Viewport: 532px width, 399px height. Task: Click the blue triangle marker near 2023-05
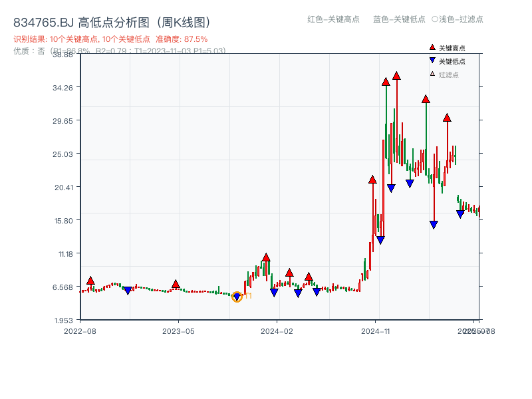(x=128, y=291)
